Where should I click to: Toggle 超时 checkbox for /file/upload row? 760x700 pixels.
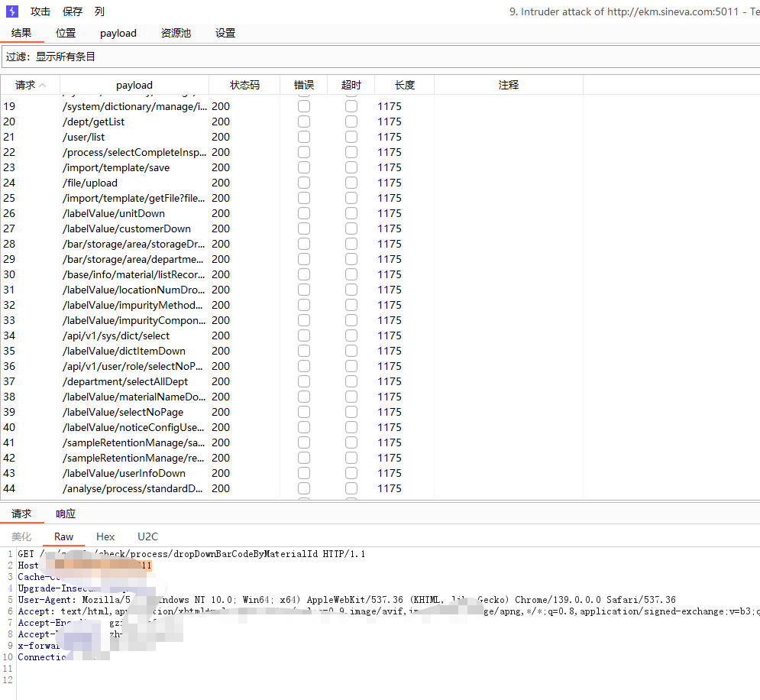tap(351, 183)
